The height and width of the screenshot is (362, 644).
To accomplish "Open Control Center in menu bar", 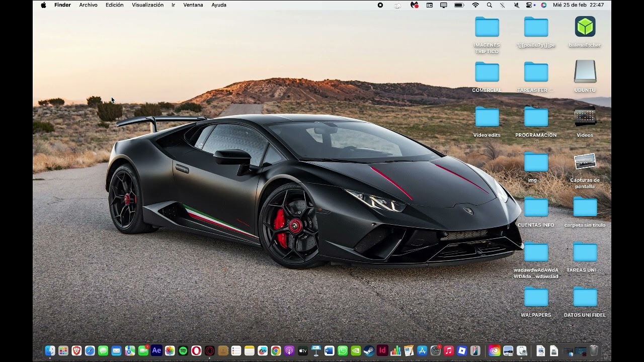I will [x=530, y=5].
